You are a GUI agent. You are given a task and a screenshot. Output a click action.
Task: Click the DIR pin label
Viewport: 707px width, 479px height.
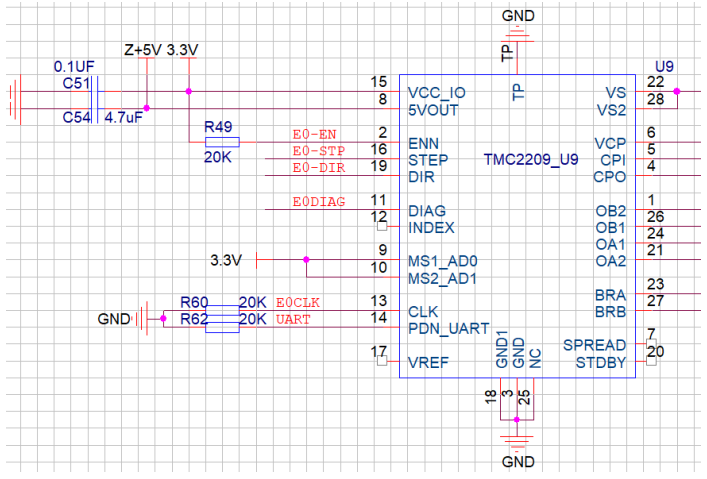tap(421, 177)
